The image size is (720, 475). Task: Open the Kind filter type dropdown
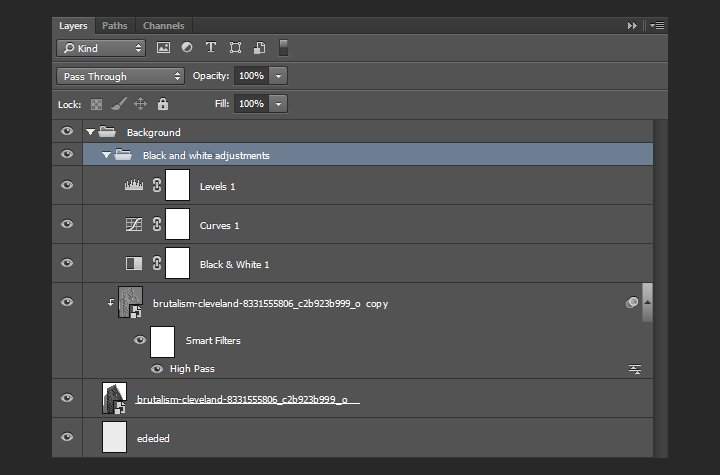click(x=101, y=48)
